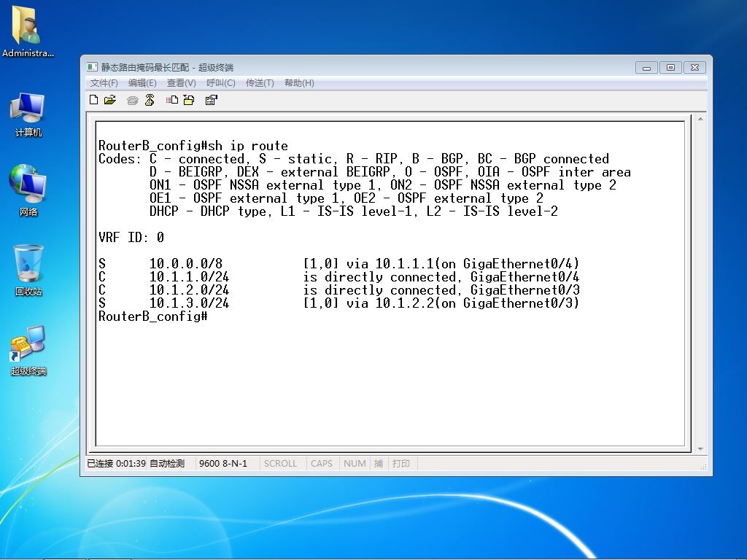Screen dimensions: 747x560
Task: Click the 'D - BEIGRP, DEX' legend line
Action: click(390, 172)
